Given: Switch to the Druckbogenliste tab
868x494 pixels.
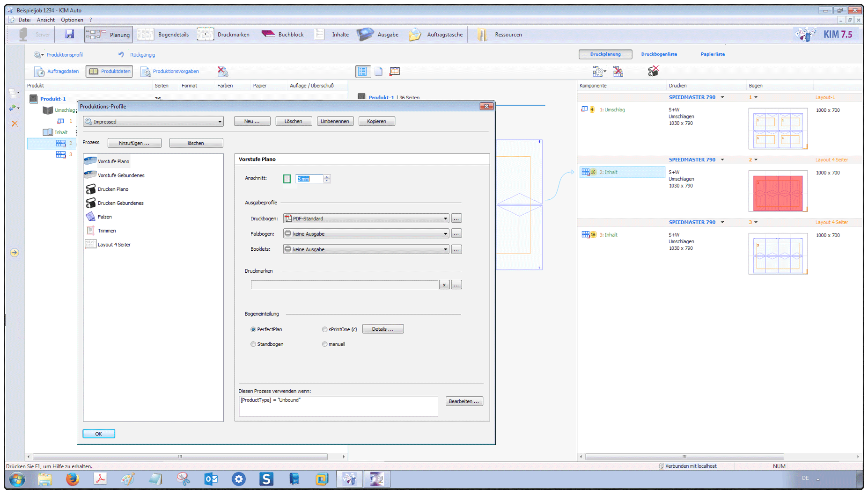Looking at the screenshot, I should point(659,54).
